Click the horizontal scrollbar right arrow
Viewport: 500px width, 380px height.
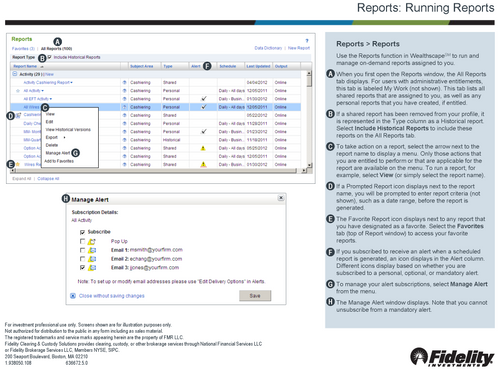(x=304, y=171)
